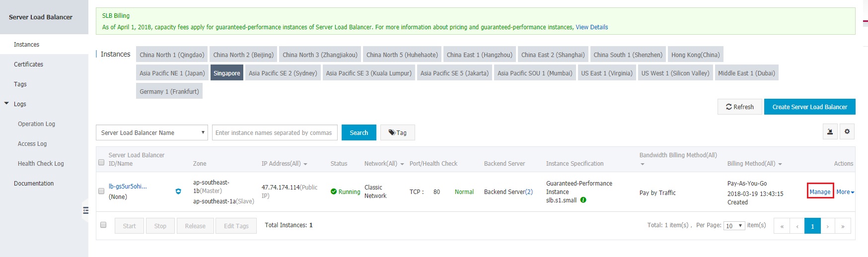Click the first page double arrow
The height and width of the screenshot is (257, 868).
782,226
